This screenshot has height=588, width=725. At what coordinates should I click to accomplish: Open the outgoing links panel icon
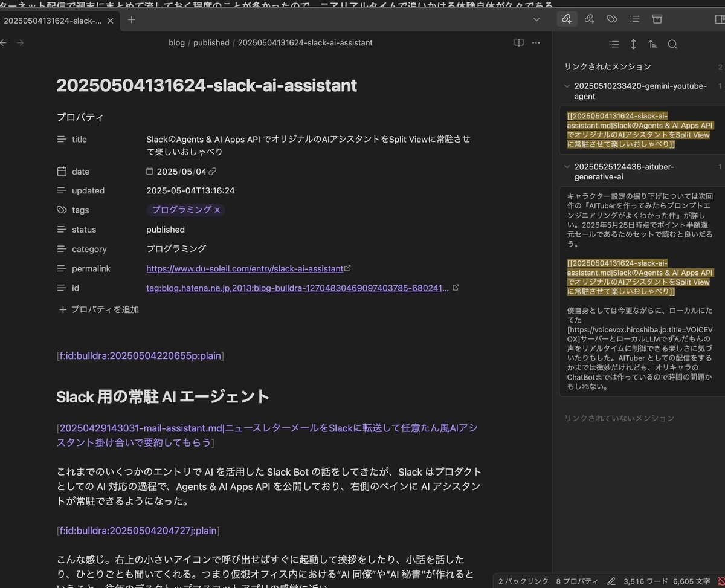[x=590, y=19]
